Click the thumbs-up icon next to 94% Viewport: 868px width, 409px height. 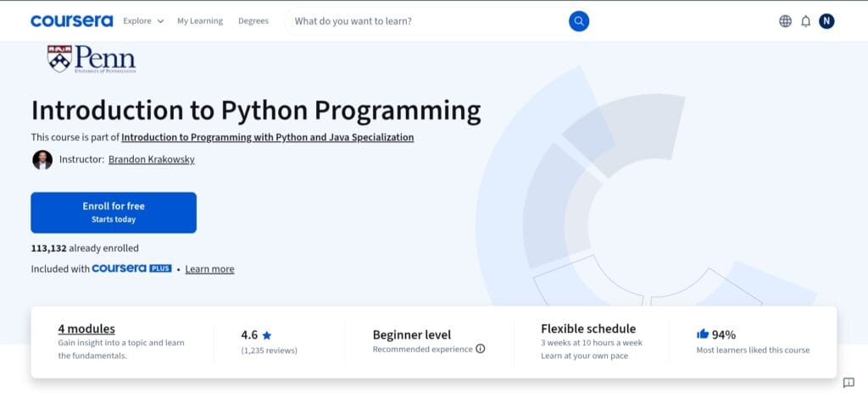coord(703,334)
